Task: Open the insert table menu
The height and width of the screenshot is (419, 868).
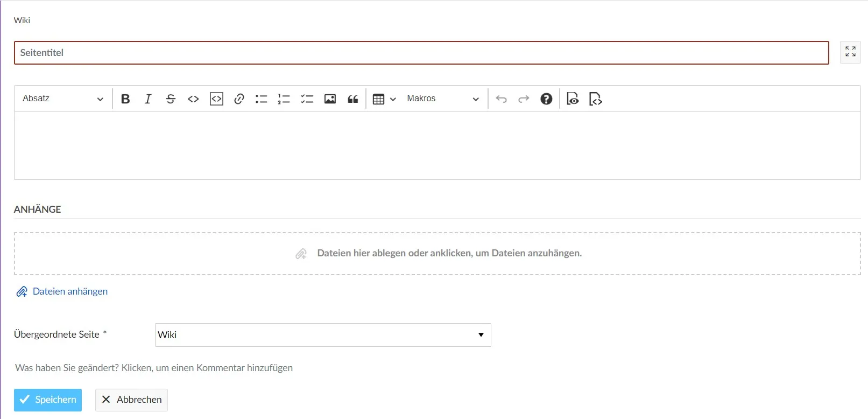Action: coord(384,99)
